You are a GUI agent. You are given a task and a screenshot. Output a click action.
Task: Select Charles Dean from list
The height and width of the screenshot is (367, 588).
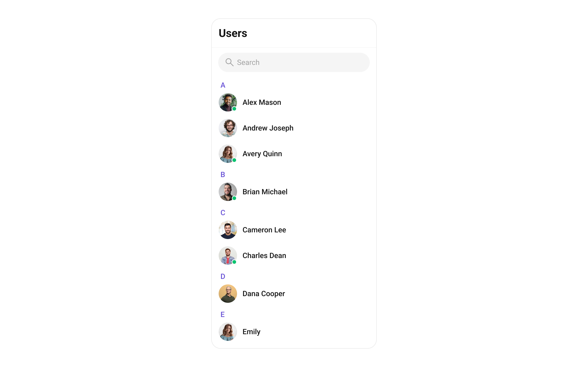coord(294,256)
